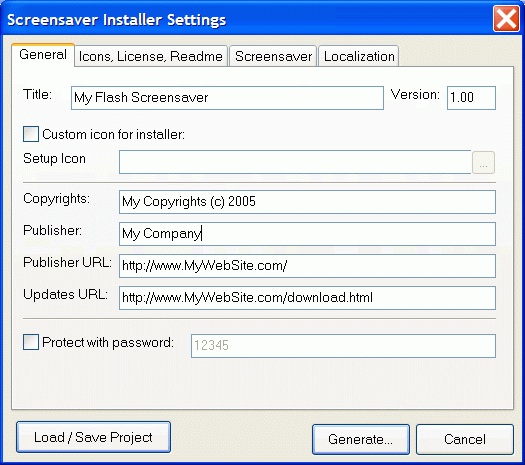Click the Copyrights text field
Viewport: 525px width, 465px height.
(x=307, y=202)
